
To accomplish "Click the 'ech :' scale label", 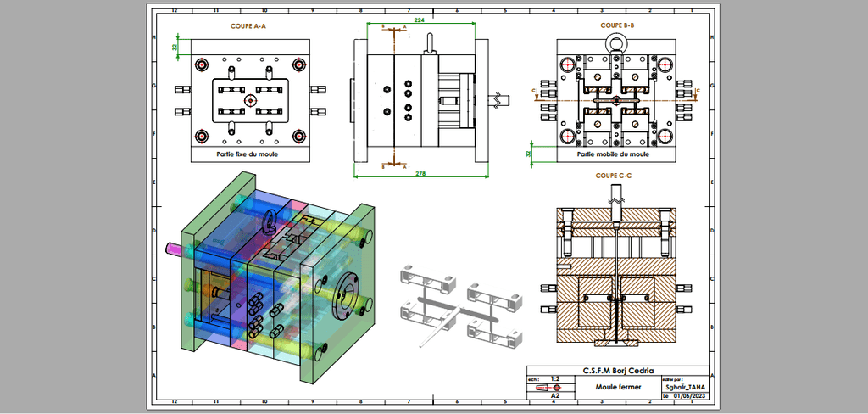I will 534,379.
